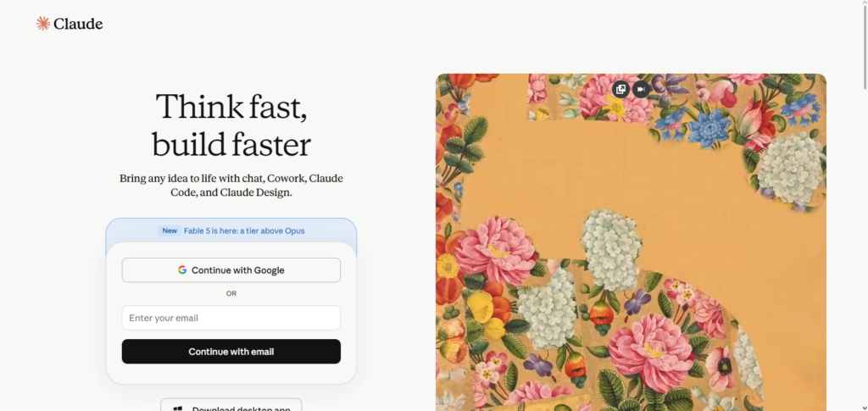Click the Download desktop app button

tap(231, 405)
